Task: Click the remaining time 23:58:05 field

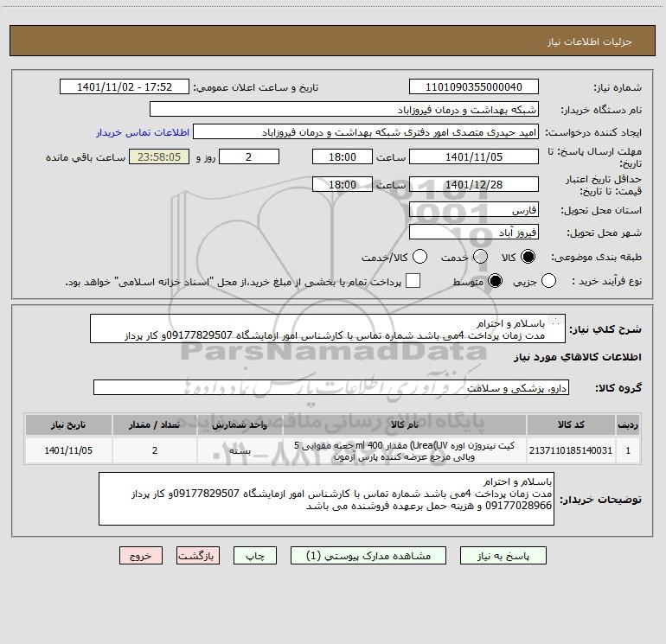Action: click(159, 156)
